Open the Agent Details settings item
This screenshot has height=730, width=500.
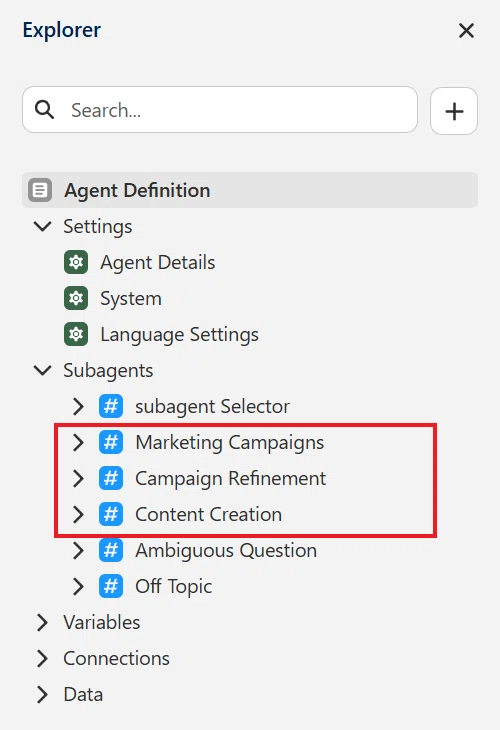[157, 262]
